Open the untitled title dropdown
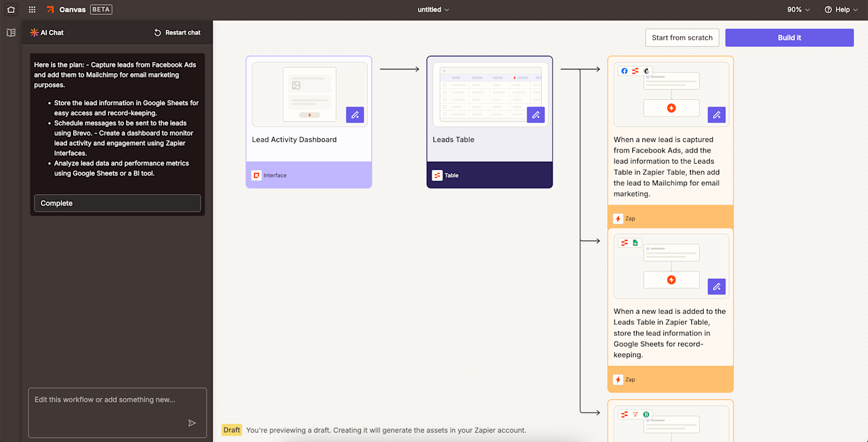This screenshot has height=442, width=868. click(x=433, y=9)
